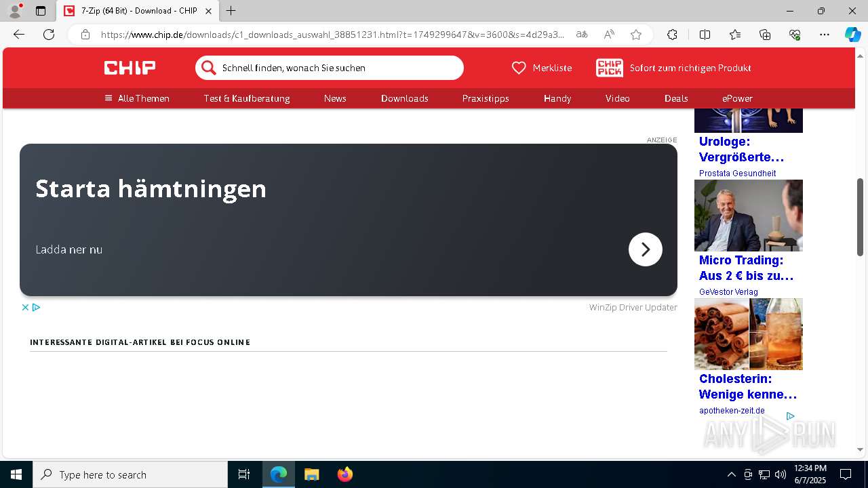Viewport: 868px width, 488px height.
Task: Open a new tab
Action: click(x=231, y=11)
